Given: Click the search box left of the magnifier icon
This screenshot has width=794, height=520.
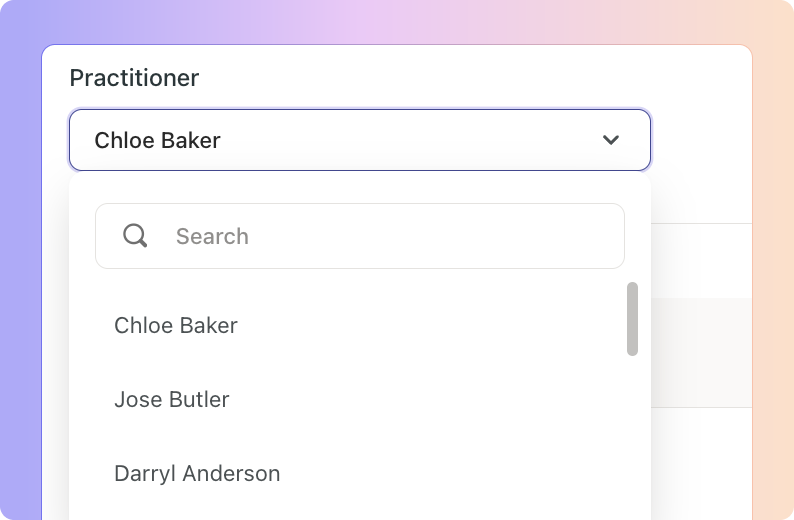Looking at the screenshot, I should (108, 236).
